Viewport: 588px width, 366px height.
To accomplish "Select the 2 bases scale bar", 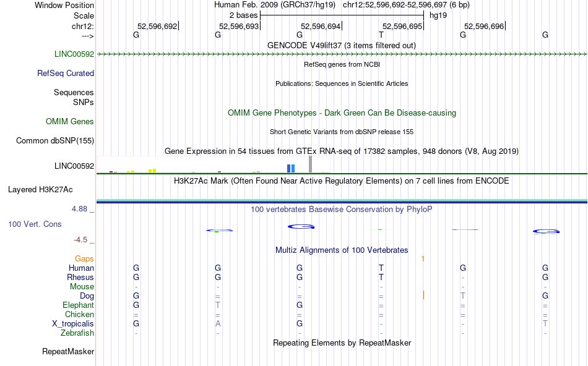I will [x=342, y=15].
